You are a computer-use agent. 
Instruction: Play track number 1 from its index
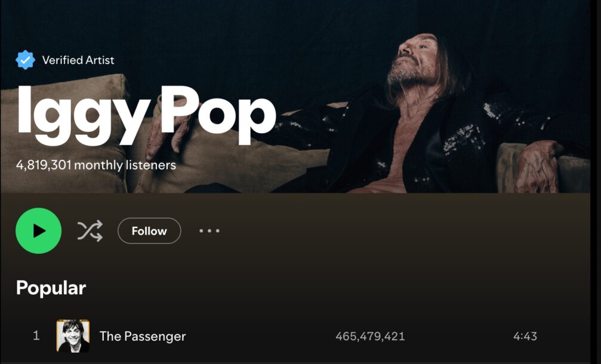(36, 335)
